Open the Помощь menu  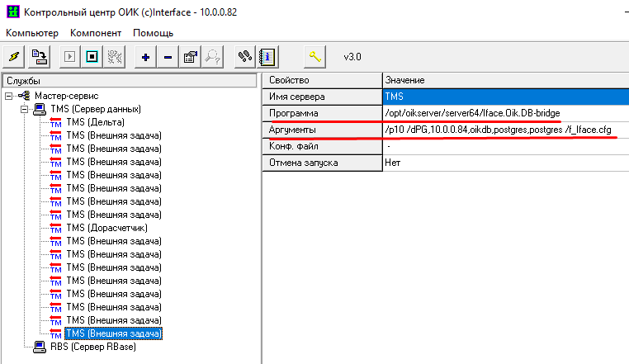tap(153, 33)
